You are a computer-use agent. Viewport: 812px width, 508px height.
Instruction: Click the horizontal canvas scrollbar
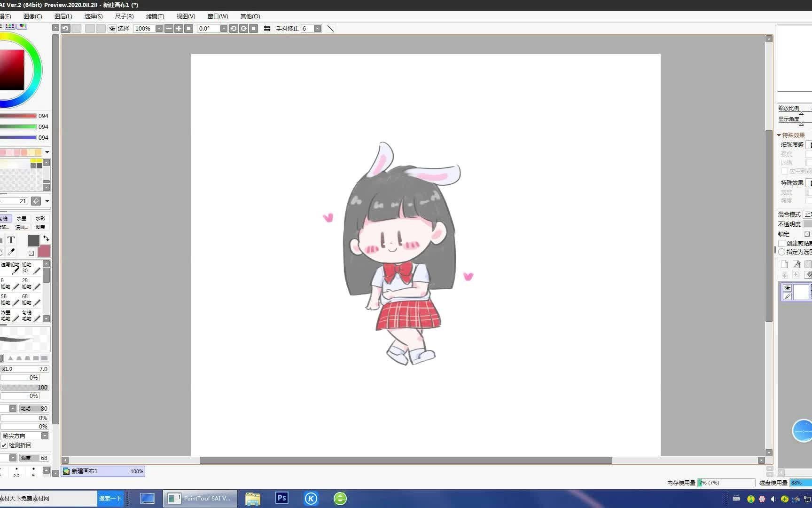coord(406,460)
